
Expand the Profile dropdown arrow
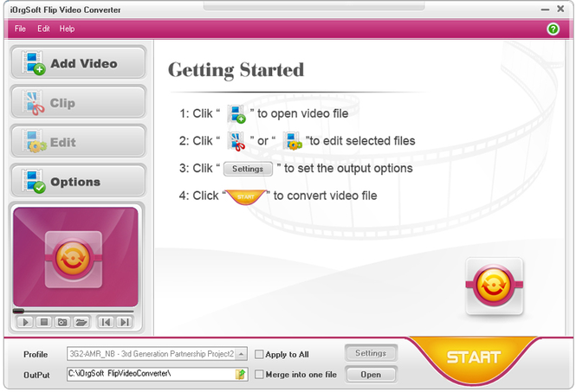coord(241,354)
